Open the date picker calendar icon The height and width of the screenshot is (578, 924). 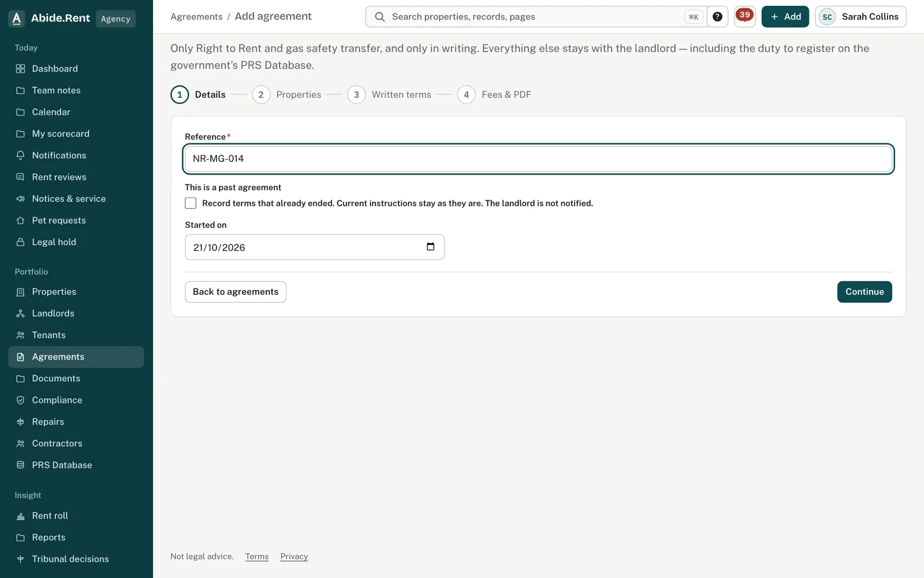(430, 247)
